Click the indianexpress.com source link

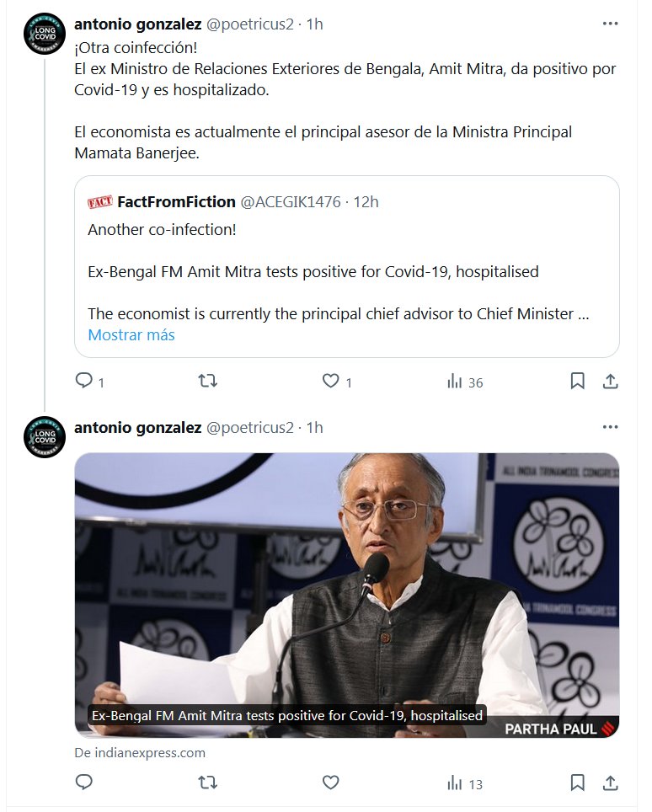coord(140,752)
